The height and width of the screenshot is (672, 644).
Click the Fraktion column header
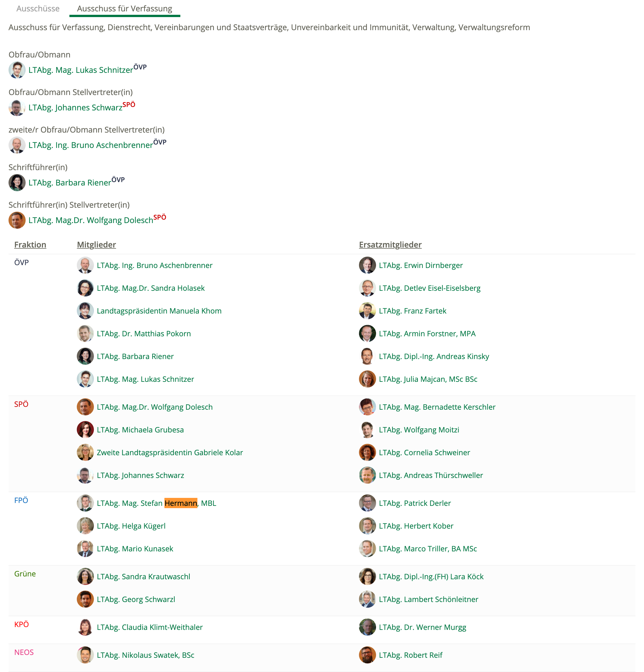coord(30,244)
